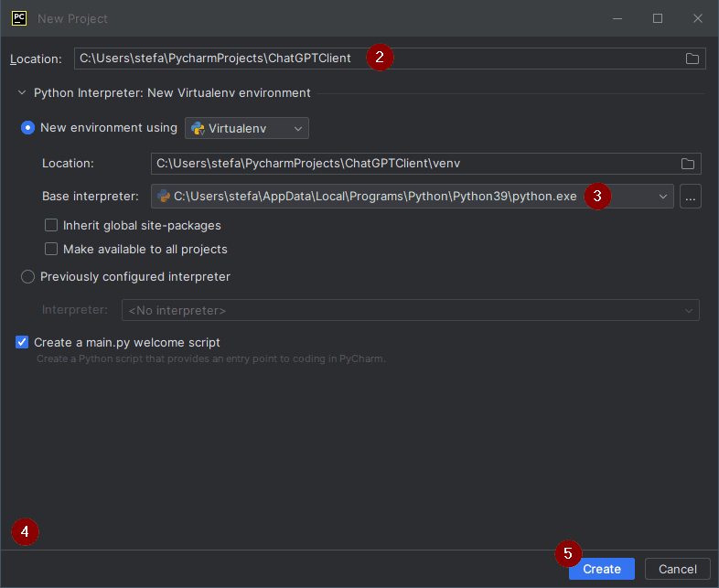Click the three-dots button beside Base interpreter
This screenshot has height=588, width=719.
click(x=691, y=196)
